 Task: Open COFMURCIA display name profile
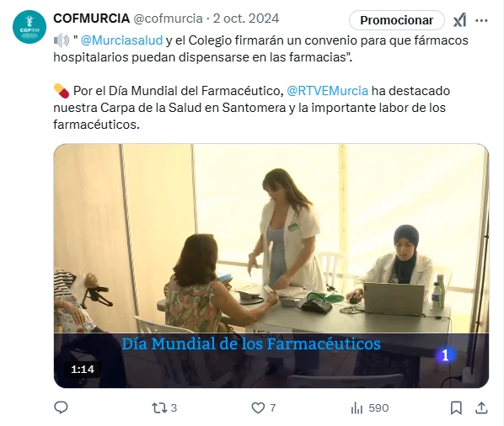[92, 19]
